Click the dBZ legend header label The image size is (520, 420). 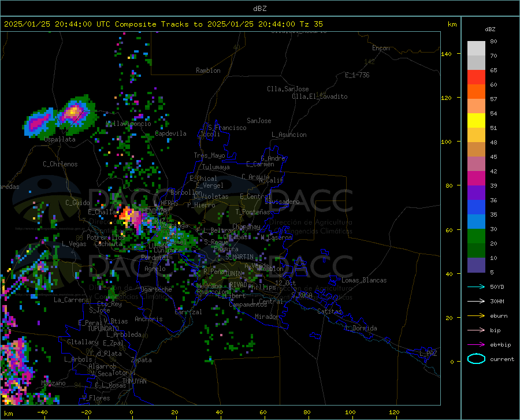pyautogui.click(x=490, y=29)
